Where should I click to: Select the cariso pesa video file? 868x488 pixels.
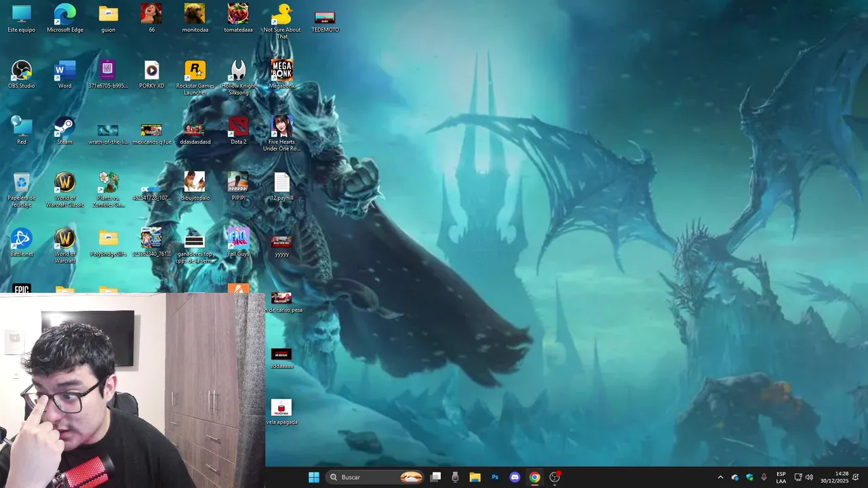[x=283, y=302]
